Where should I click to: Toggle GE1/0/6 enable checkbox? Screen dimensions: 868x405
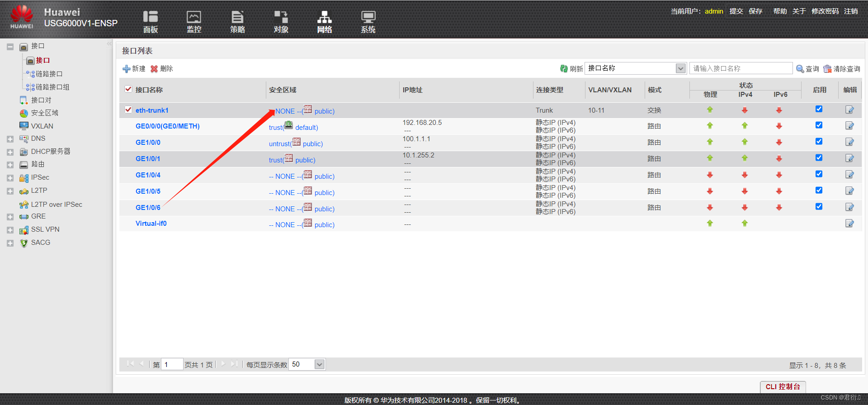(819, 207)
